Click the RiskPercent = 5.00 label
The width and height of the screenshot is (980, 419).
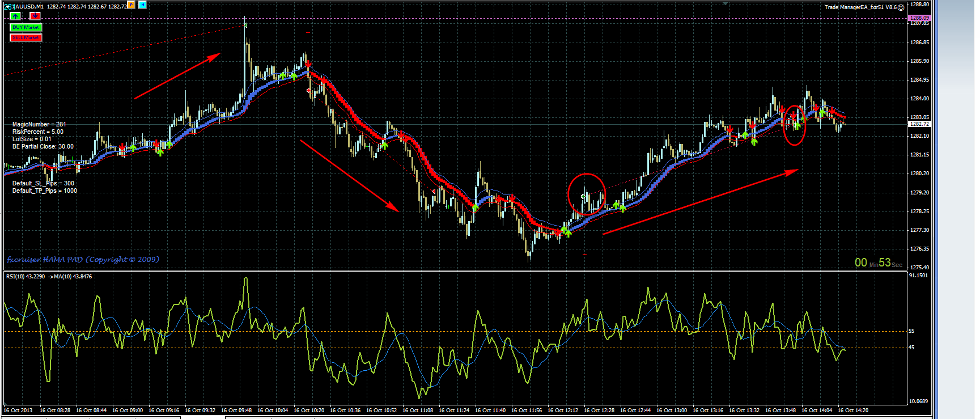38,132
